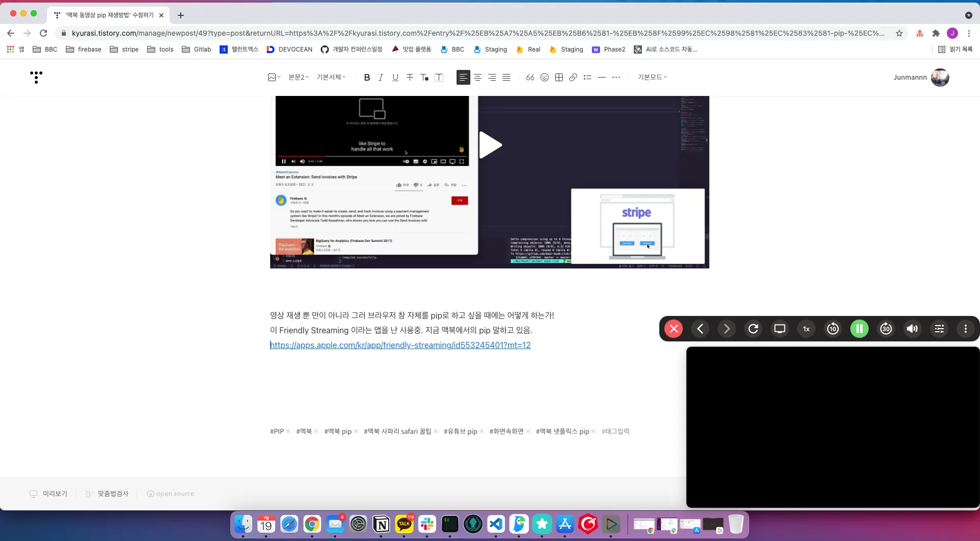The width and height of the screenshot is (980, 541).
Task: Open a new browser tab
Action: 181,15
